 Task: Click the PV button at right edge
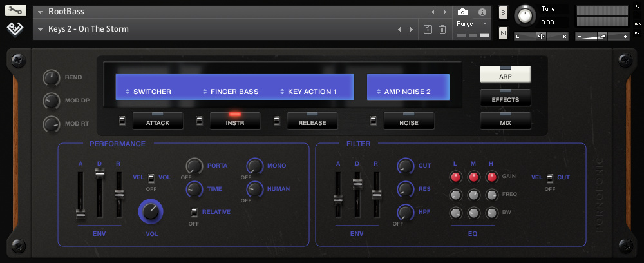point(637,33)
